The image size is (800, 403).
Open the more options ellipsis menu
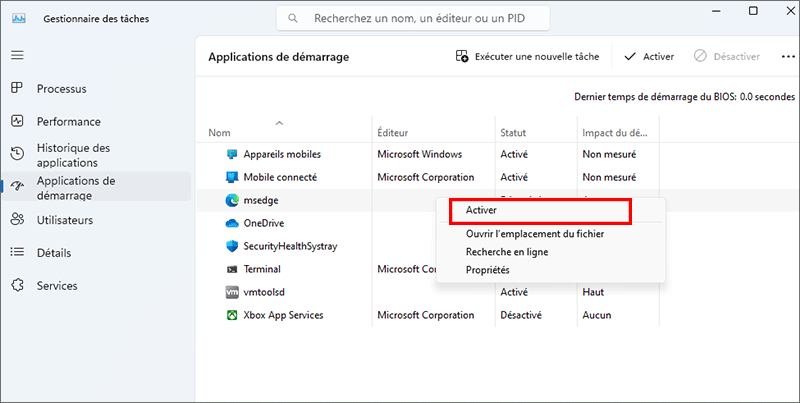pos(788,57)
